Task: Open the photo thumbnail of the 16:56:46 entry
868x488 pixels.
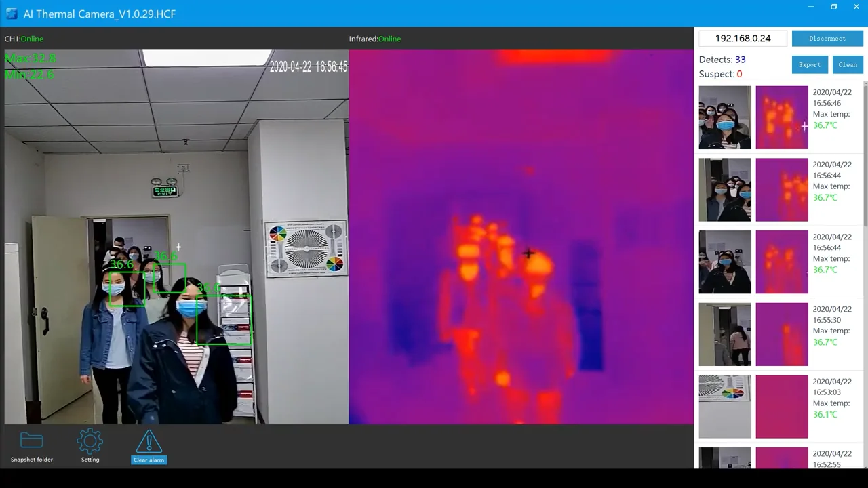Action: 725,117
